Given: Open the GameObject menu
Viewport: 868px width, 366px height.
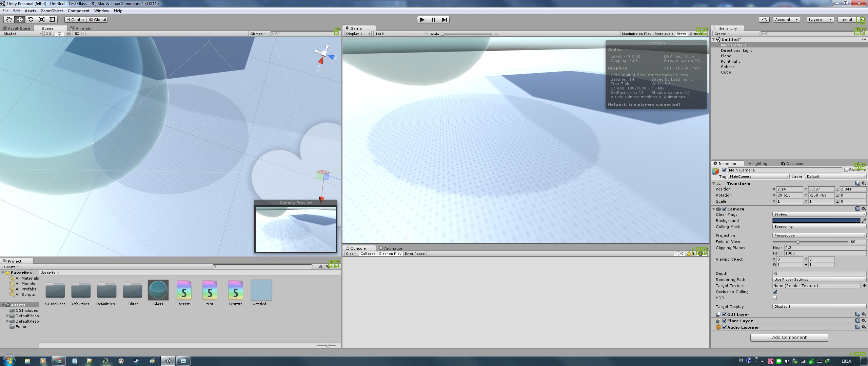Looking at the screenshot, I should [52, 11].
